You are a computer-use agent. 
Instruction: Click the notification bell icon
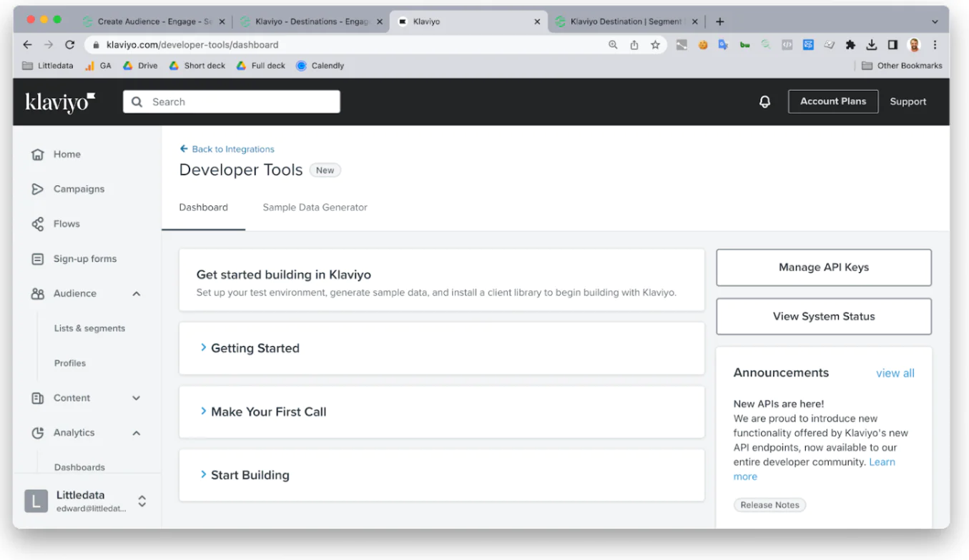tap(764, 102)
